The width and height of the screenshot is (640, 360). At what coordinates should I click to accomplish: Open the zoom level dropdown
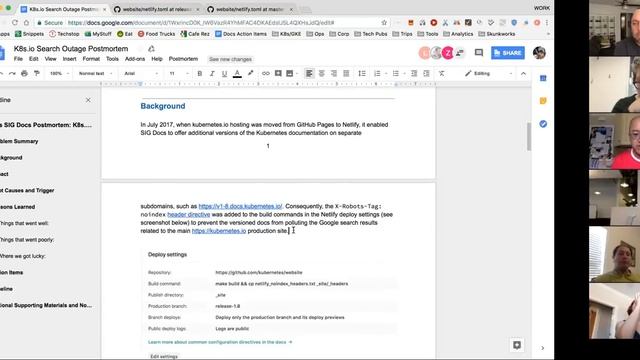pyautogui.click(x=60, y=73)
